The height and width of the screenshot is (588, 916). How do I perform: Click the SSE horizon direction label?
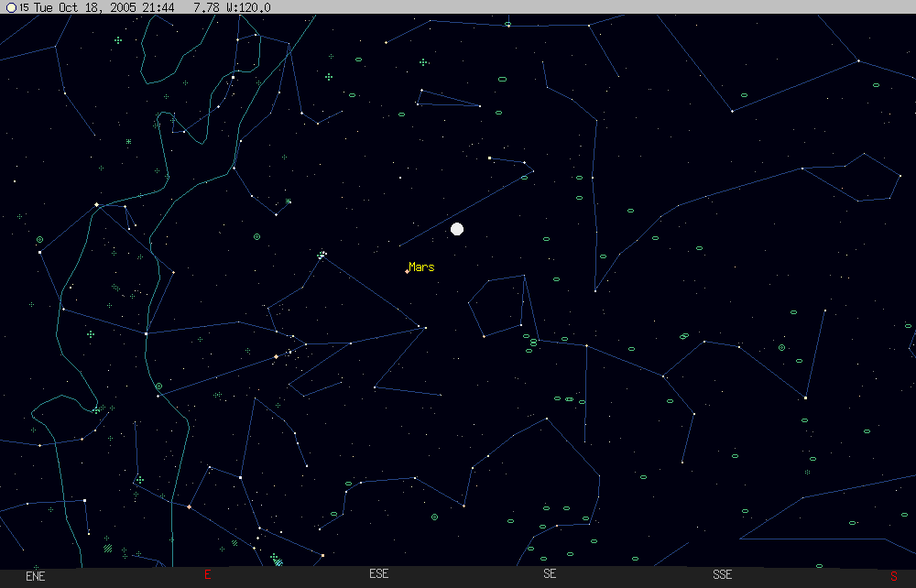click(x=723, y=575)
